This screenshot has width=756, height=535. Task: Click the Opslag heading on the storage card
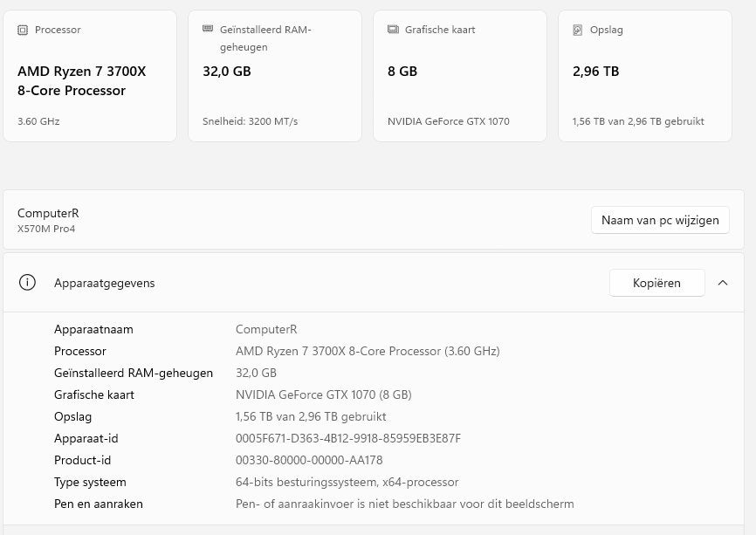[607, 30]
